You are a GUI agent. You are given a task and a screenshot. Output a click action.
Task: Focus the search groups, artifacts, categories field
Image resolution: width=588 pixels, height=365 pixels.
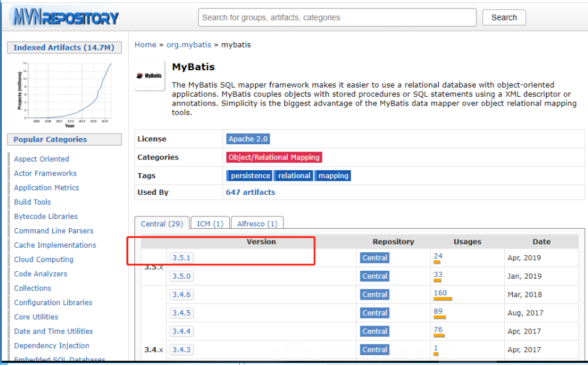tap(337, 17)
